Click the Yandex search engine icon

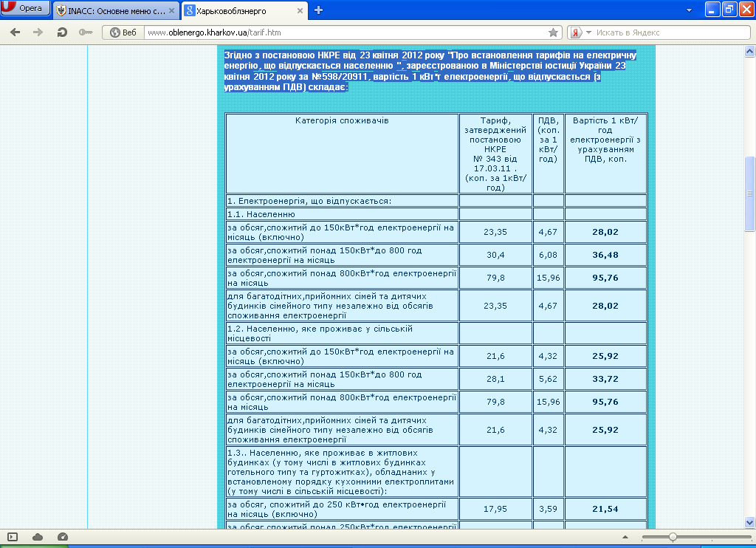pos(576,32)
